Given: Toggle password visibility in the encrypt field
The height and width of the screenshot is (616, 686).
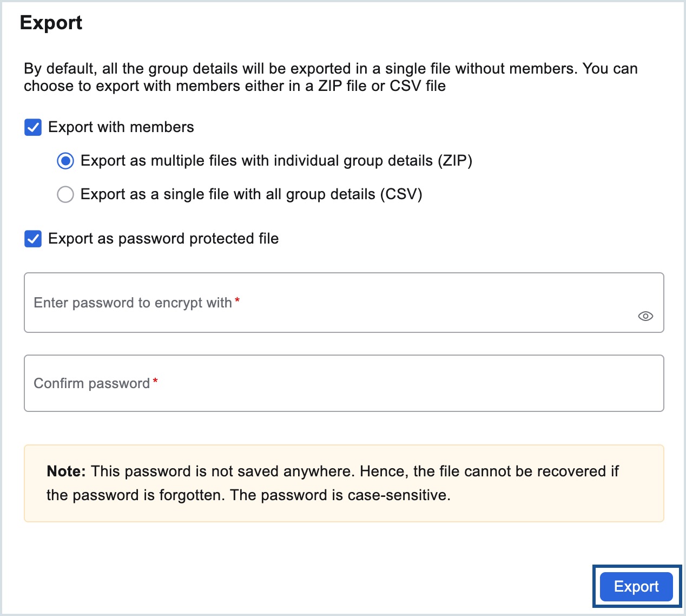Looking at the screenshot, I should click(x=646, y=316).
